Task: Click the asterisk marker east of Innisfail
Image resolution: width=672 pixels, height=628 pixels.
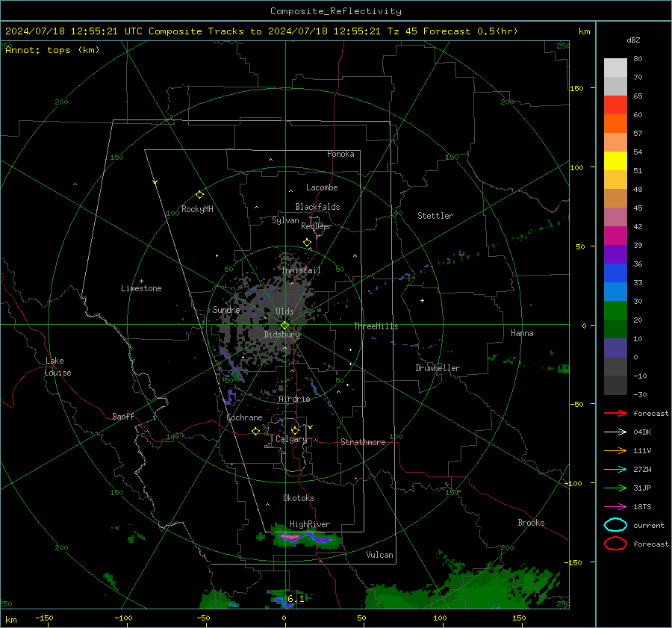Action: (355, 256)
